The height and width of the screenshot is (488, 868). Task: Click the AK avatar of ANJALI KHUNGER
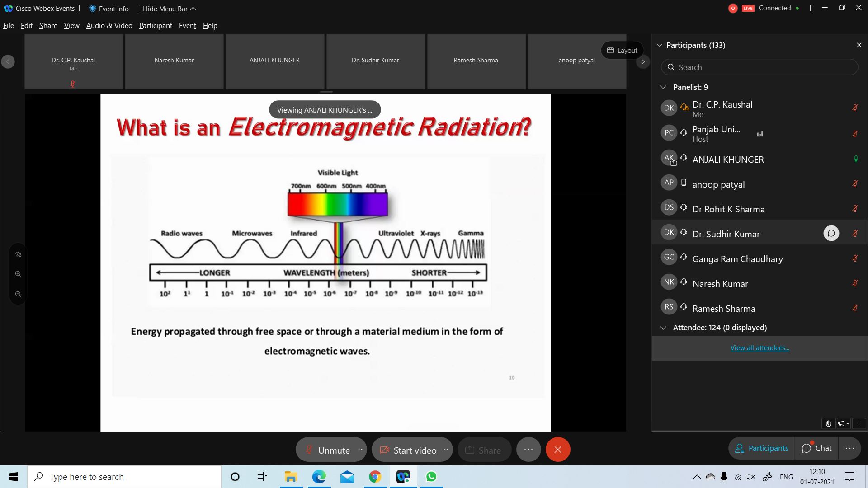(x=669, y=158)
